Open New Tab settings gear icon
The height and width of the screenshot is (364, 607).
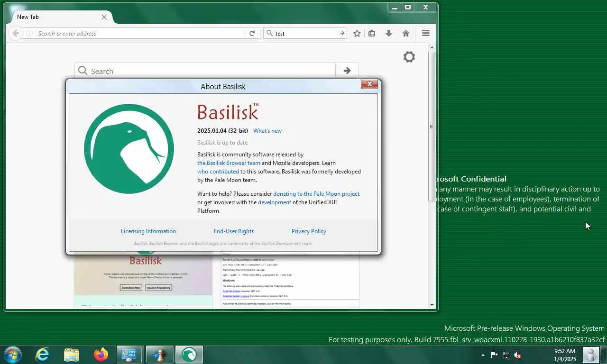pos(409,57)
